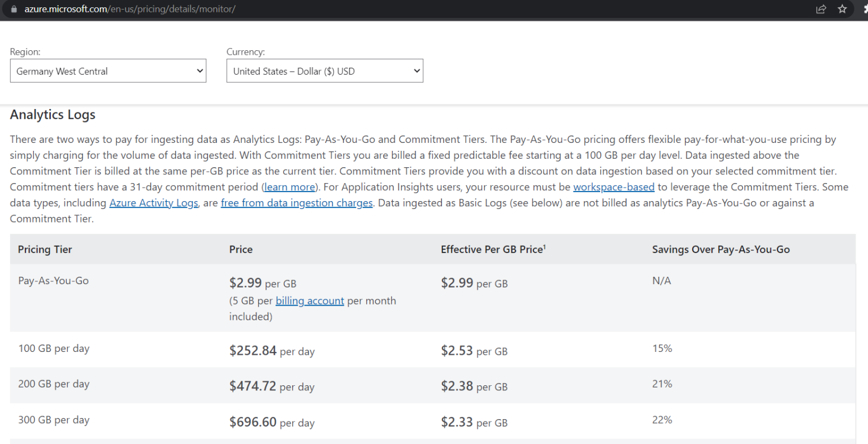868x444 pixels.
Task: Select the 200 GB per day row
Action: (433, 385)
